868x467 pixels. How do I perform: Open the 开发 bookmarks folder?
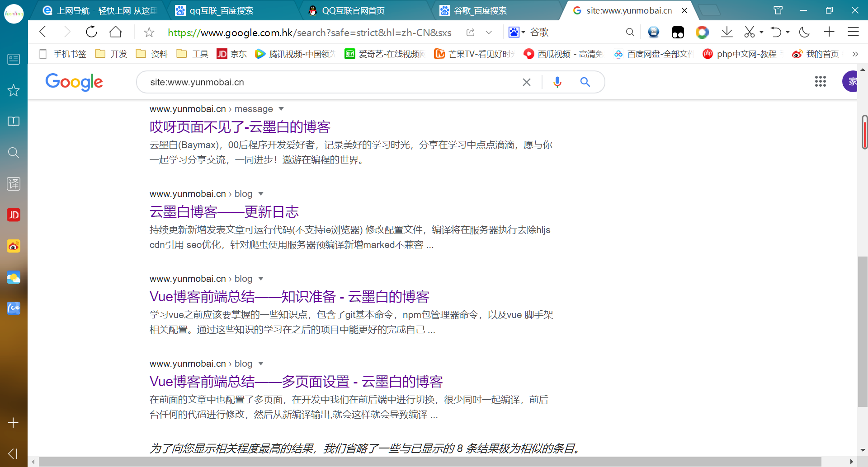pyautogui.click(x=111, y=54)
